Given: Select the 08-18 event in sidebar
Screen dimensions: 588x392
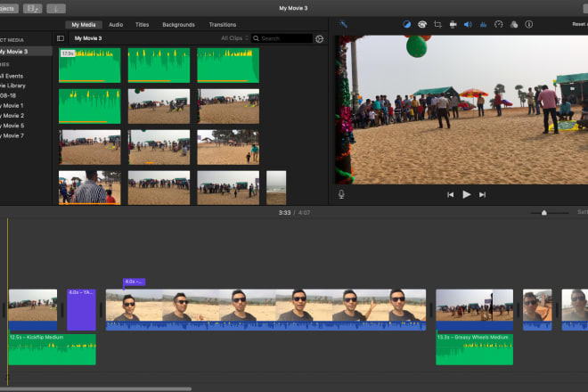Looking at the screenshot, I should pyautogui.click(x=8, y=95).
